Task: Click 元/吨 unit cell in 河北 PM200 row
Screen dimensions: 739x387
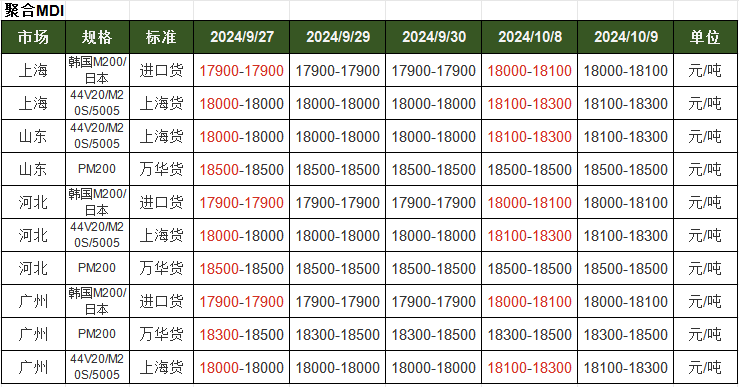Action: click(705, 268)
